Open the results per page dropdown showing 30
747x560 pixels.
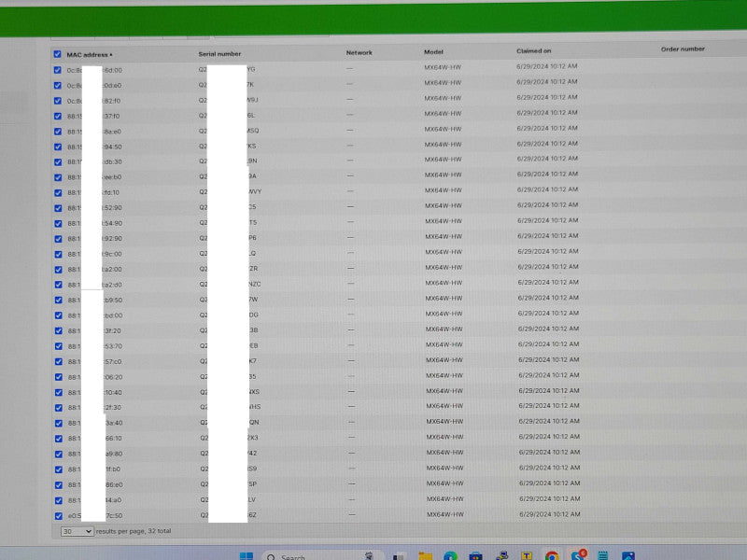point(77,531)
